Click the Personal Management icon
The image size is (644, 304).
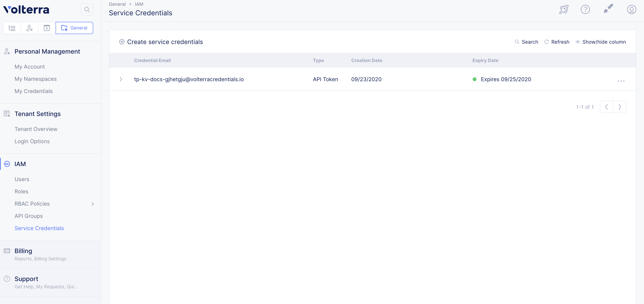[7, 51]
